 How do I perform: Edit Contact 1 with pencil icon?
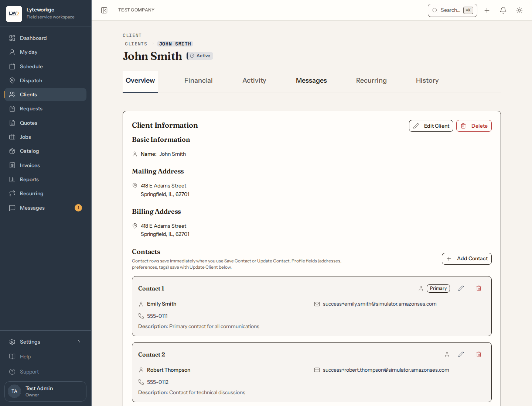pos(461,288)
